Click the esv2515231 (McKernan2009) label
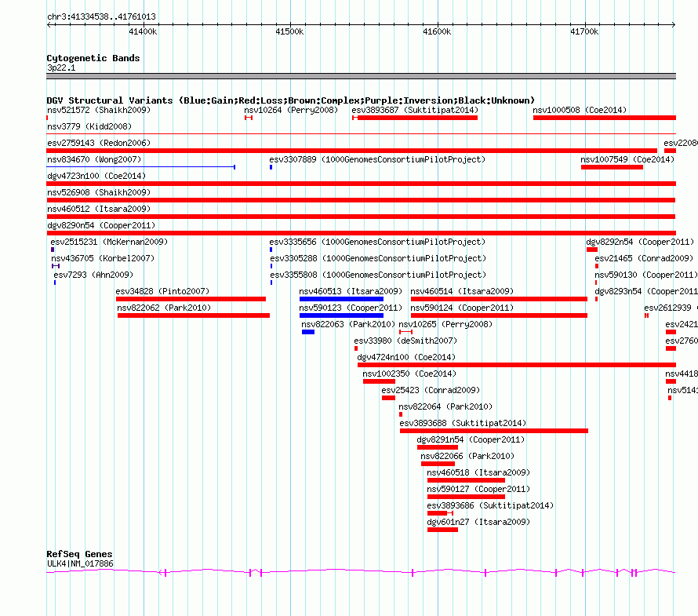This screenshot has height=616, width=698. tap(110, 242)
